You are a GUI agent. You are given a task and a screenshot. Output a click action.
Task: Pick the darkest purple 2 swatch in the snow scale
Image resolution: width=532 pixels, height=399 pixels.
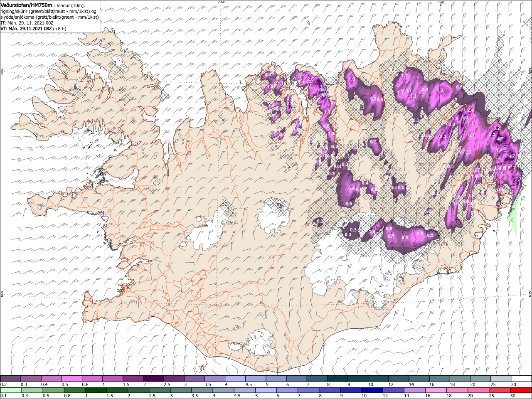(153, 378)
